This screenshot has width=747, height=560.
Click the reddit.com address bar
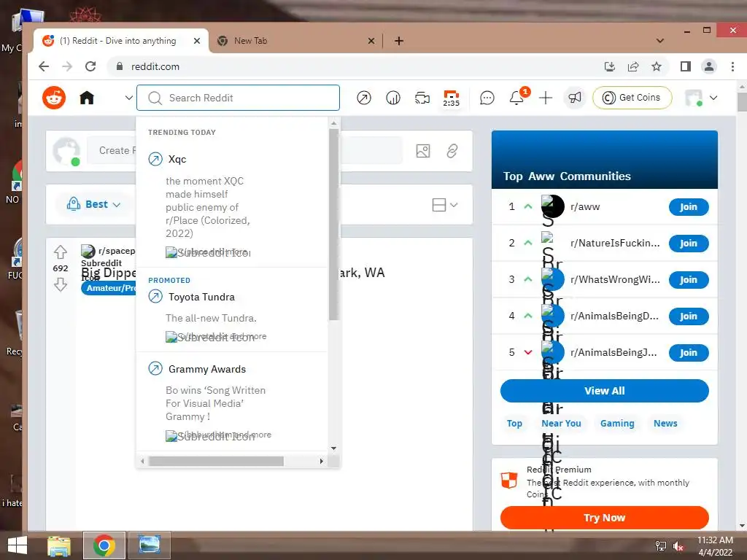click(352, 66)
